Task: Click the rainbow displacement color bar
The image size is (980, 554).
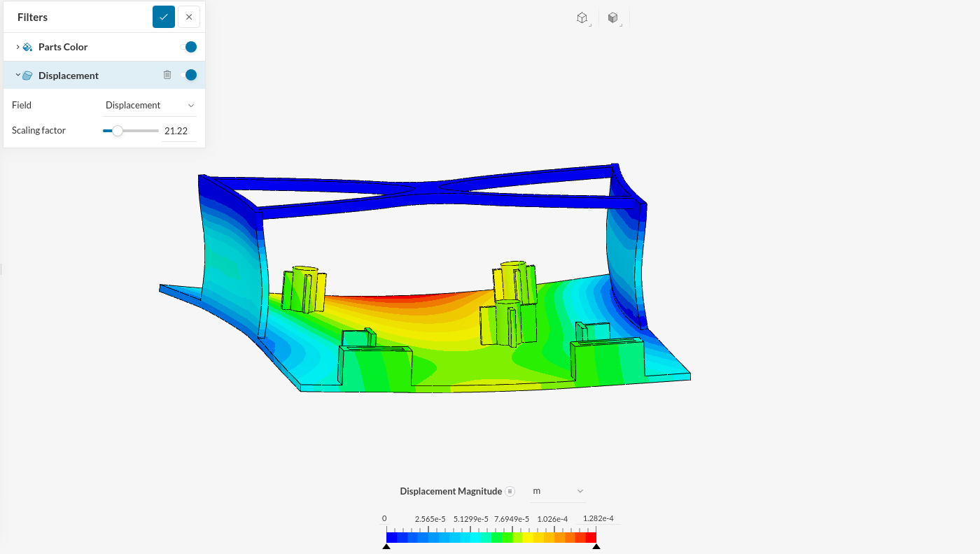Action: [x=491, y=537]
